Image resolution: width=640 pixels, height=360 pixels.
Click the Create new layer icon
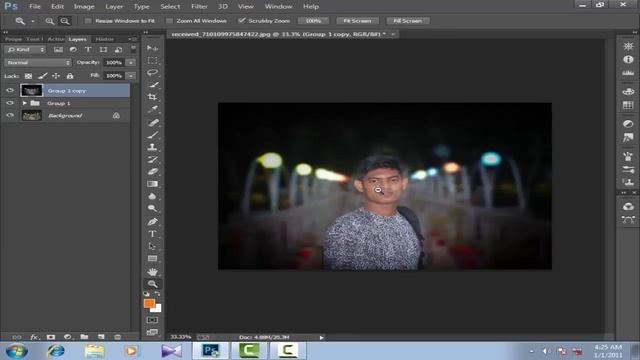click(101, 337)
